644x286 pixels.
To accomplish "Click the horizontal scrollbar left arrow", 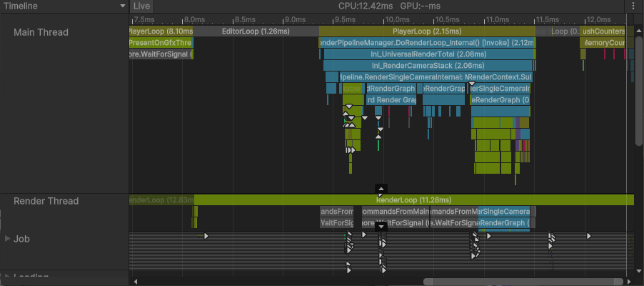I will tap(135, 282).
